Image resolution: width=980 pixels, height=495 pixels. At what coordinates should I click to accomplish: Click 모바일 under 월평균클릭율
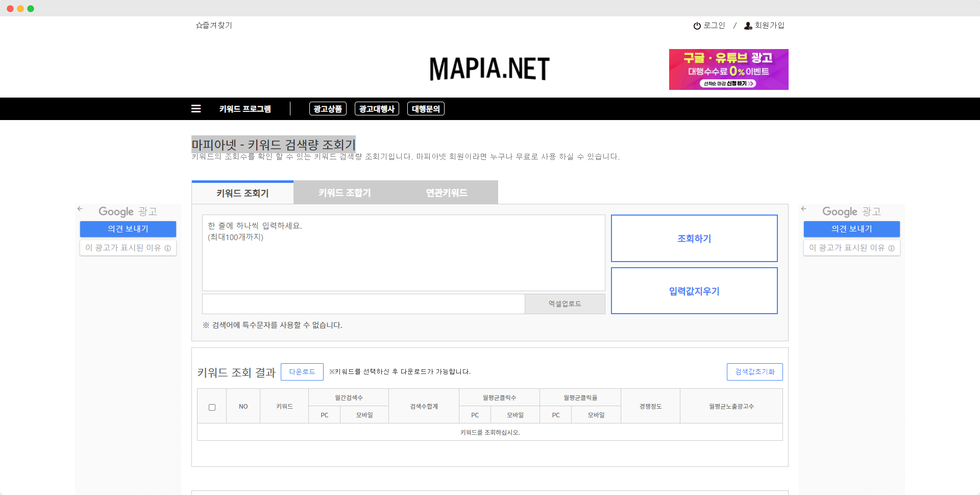(x=596, y=415)
